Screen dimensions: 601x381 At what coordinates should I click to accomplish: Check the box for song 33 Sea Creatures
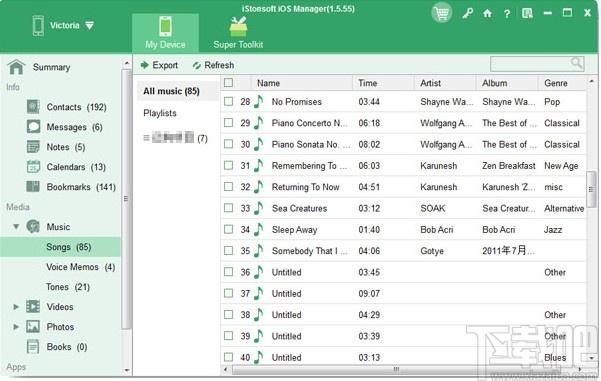coord(228,208)
